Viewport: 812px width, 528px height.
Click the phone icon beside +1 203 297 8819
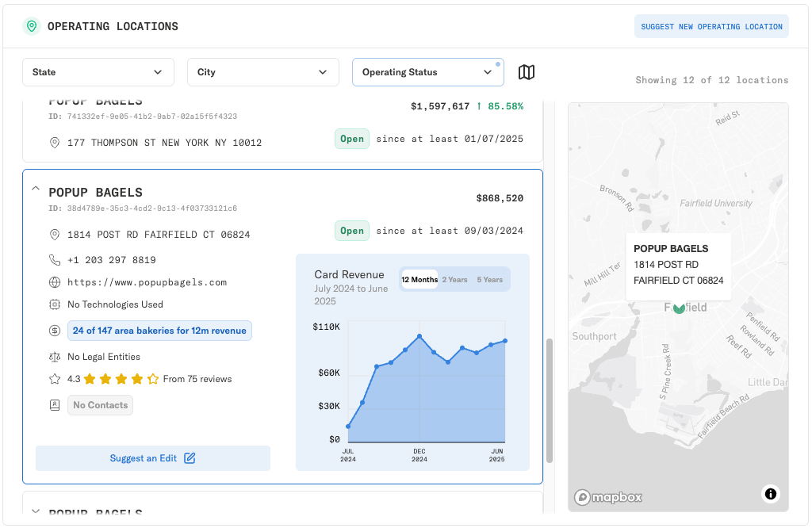click(x=55, y=260)
